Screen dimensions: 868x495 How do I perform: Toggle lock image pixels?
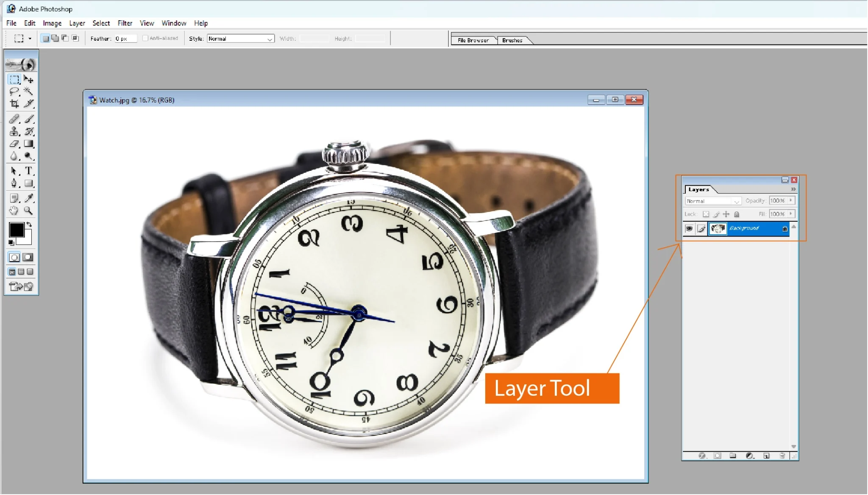click(x=716, y=214)
